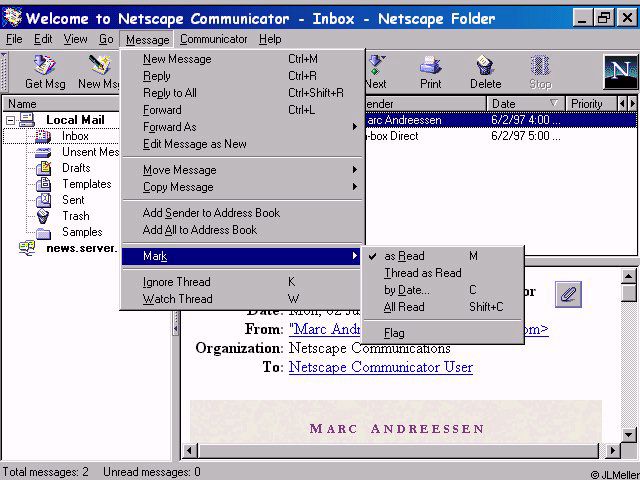Open the Marc Andreessen sender link
This screenshot has width=640, height=480.
pos(325,329)
